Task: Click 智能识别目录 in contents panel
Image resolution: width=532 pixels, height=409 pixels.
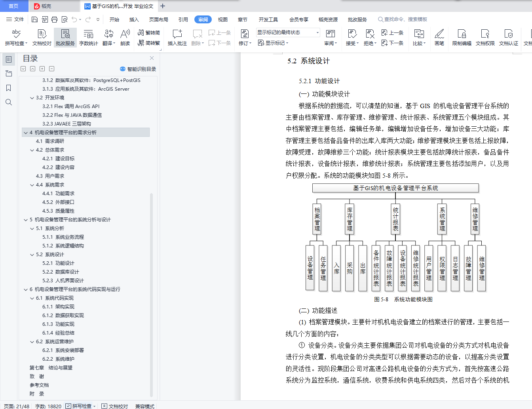Action: pyautogui.click(x=138, y=69)
